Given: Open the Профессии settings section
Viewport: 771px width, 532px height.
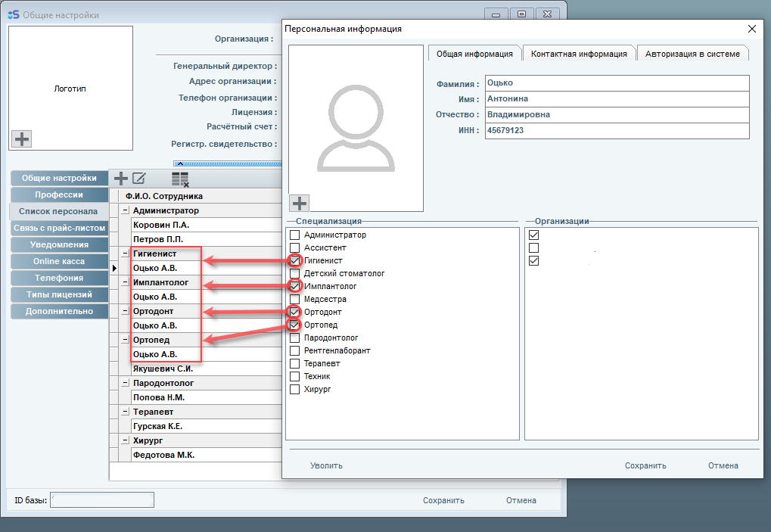Looking at the screenshot, I should point(59,194).
